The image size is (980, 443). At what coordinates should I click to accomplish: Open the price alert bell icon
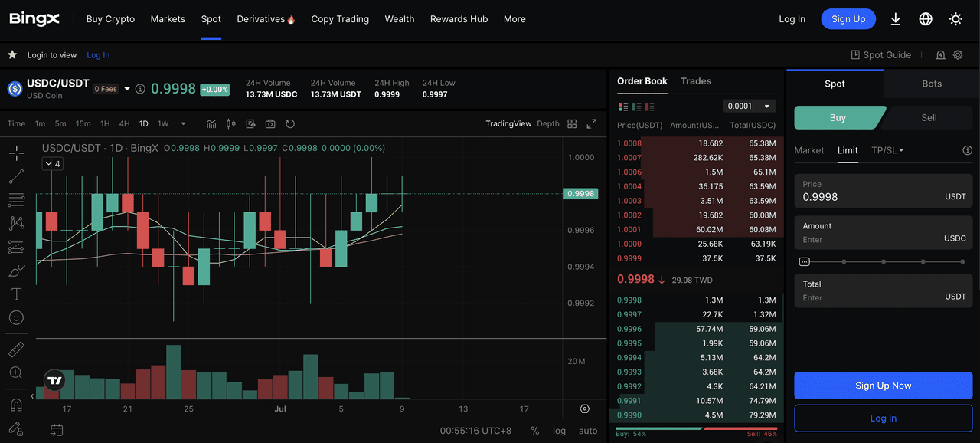(x=940, y=55)
